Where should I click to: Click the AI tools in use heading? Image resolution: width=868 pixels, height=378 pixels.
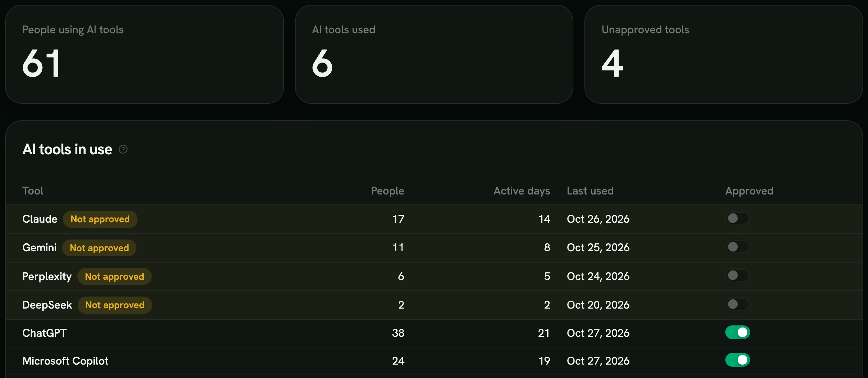[x=67, y=149]
